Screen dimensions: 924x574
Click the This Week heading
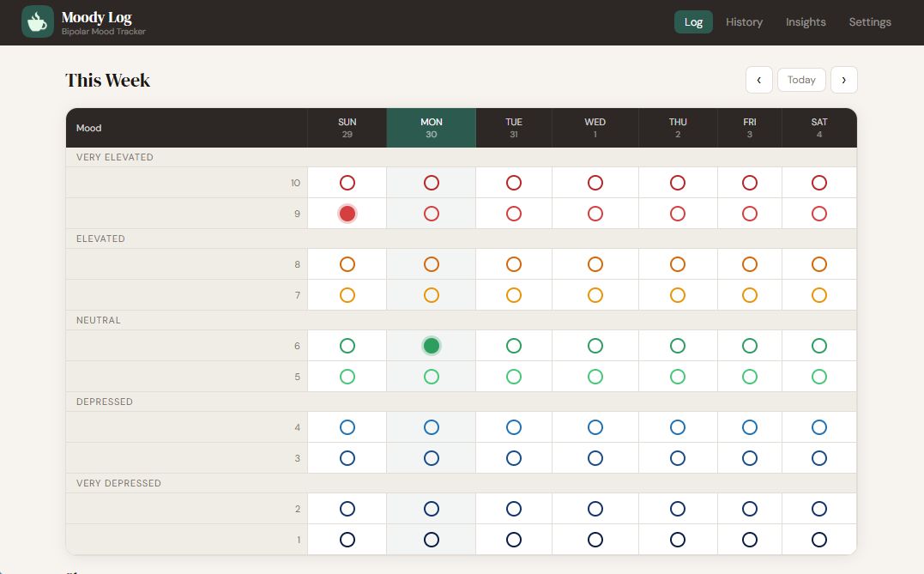coord(108,80)
